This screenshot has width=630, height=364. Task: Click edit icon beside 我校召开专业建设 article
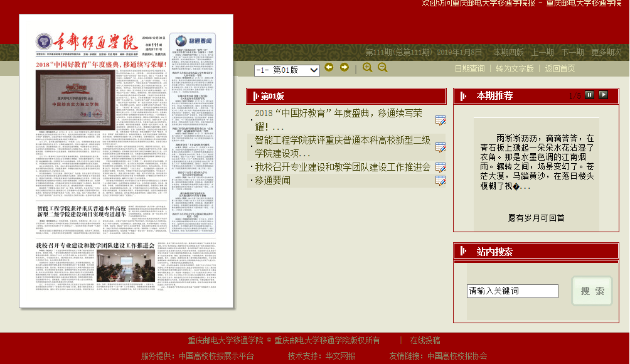point(440,168)
